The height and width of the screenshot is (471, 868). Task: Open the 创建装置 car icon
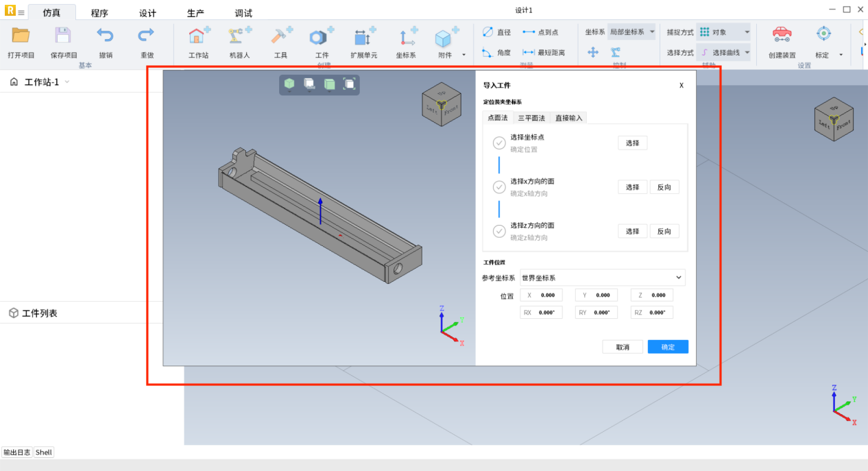(782, 34)
